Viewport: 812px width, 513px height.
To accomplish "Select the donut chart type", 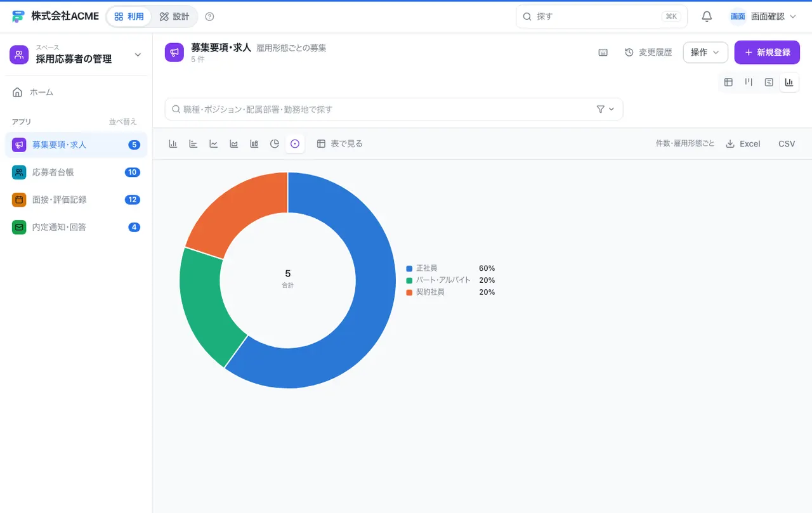I will pos(294,144).
